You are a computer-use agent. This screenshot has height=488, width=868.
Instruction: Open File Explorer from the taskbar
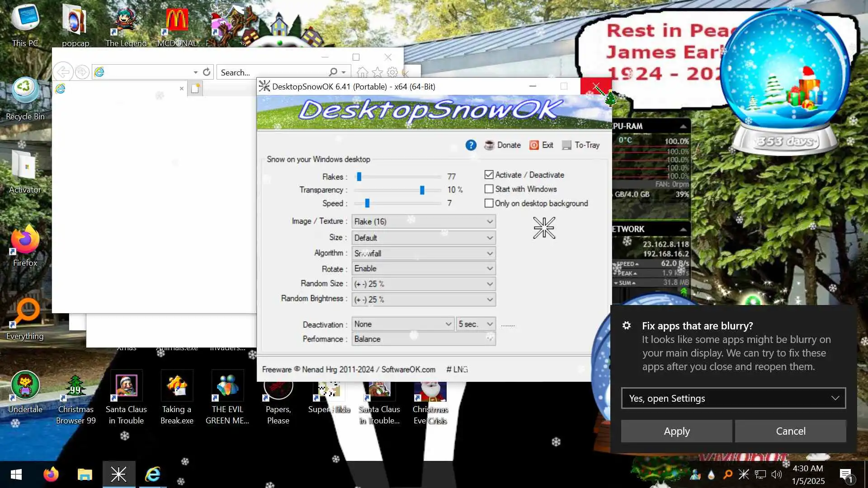[85, 474]
